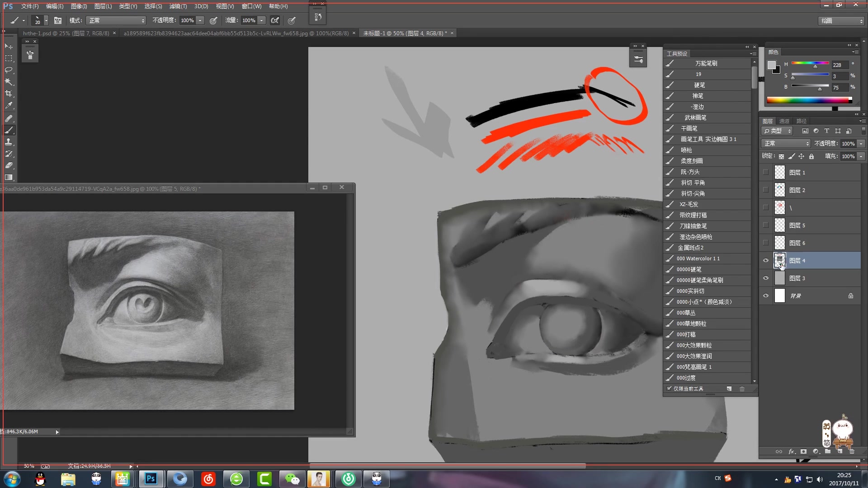Toggle the Brush panel button in options bar

pyautogui.click(x=58, y=20)
